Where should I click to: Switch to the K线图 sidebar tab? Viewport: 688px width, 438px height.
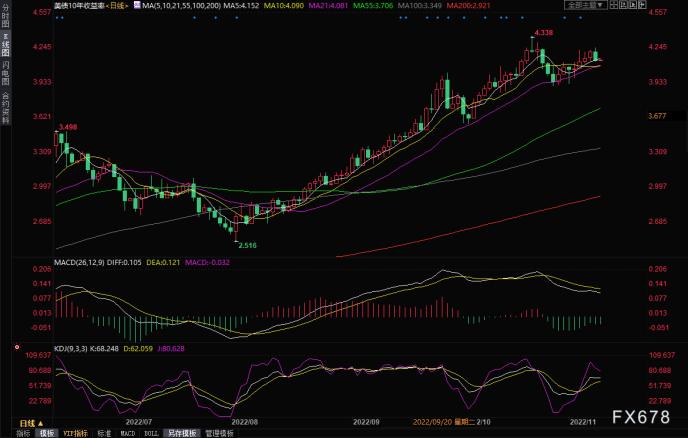(5, 44)
